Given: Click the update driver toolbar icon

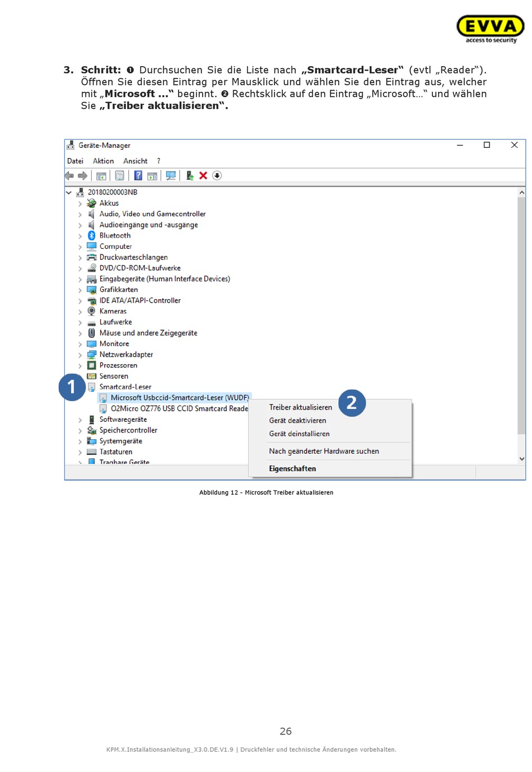Looking at the screenshot, I should [x=190, y=176].
